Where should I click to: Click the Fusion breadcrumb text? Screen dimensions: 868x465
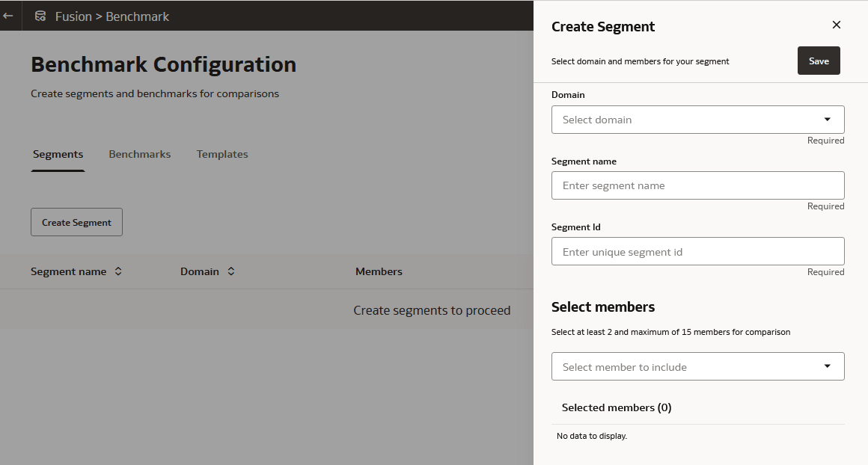point(73,16)
